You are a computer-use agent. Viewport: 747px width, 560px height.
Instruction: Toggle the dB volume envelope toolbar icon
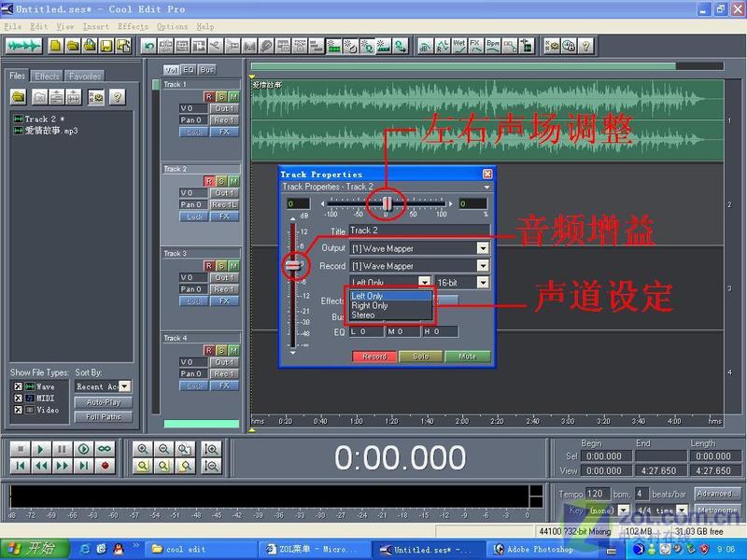click(425, 46)
